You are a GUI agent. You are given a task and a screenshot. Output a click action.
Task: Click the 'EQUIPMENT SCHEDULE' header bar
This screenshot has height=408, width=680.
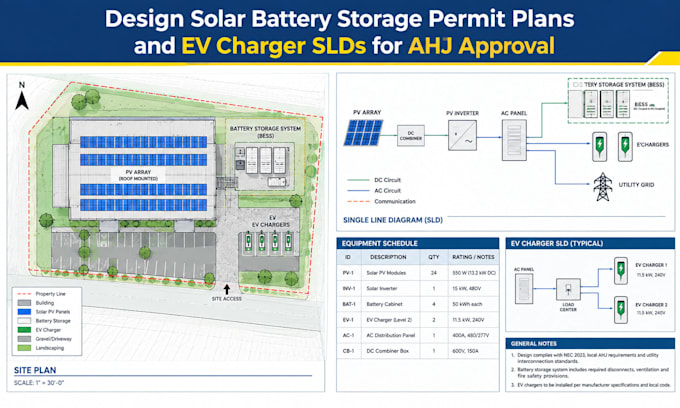click(418, 243)
